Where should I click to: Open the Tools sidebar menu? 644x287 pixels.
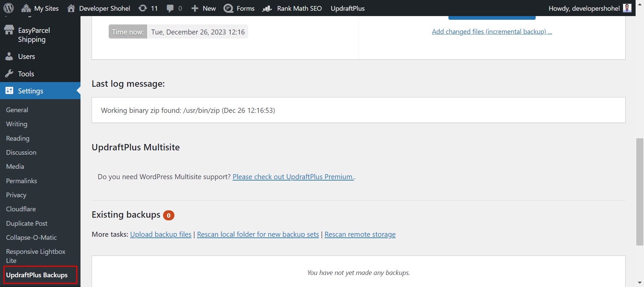[26, 74]
